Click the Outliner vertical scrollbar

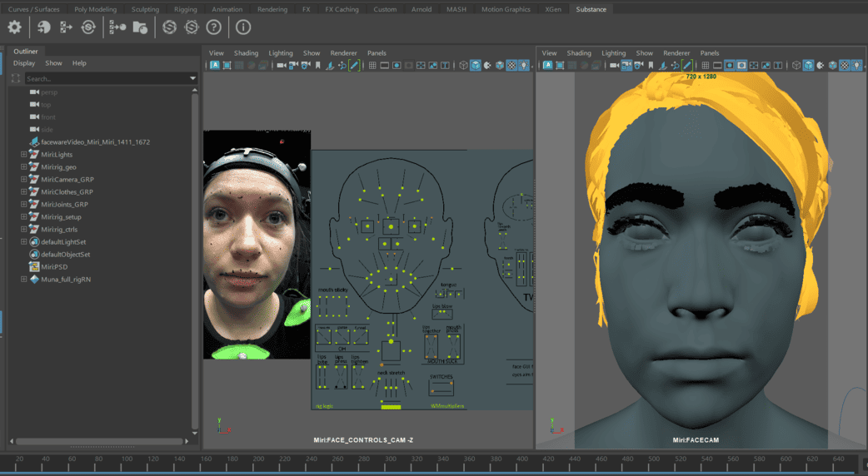coord(194,260)
